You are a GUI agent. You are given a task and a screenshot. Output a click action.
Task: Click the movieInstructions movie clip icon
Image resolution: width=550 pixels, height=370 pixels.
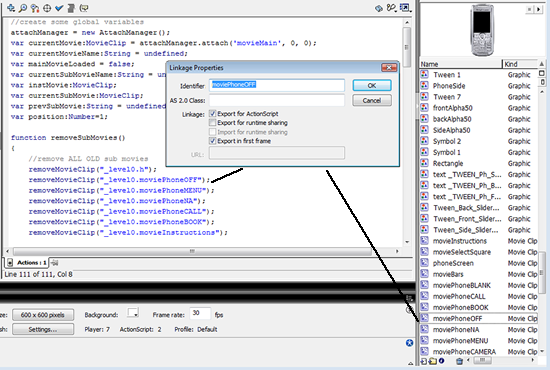[424, 241]
